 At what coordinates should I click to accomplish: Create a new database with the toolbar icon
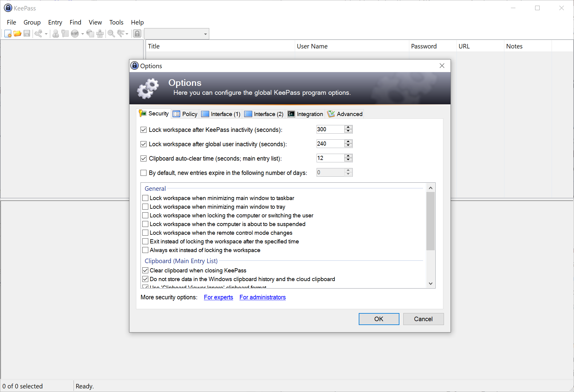8,33
